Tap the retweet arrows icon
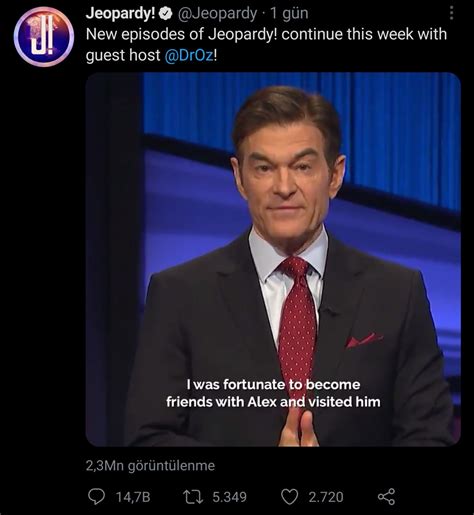This screenshot has height=515, width=474. tap(193, 497)
